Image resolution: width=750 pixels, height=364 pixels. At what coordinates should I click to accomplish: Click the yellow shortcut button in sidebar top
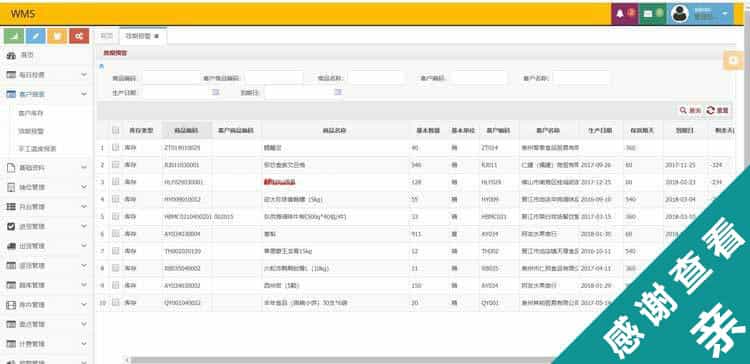click(x=57, y=36)
